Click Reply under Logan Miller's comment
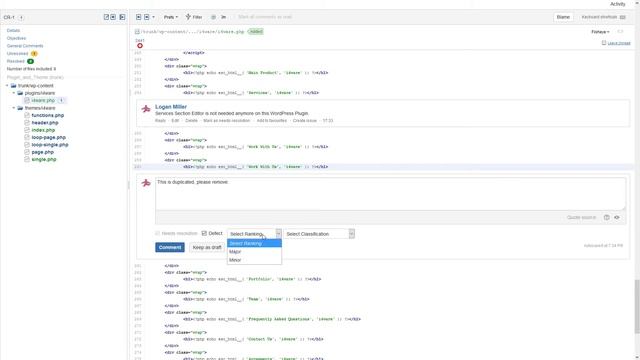Screen dimensions: 640x360 coord(160,121)
